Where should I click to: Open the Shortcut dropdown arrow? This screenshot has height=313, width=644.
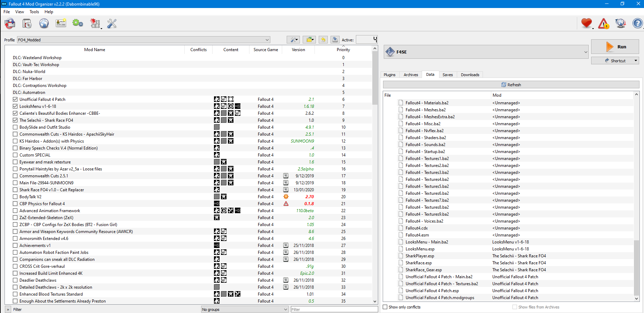pyautogui.click(x=636, y=61)
